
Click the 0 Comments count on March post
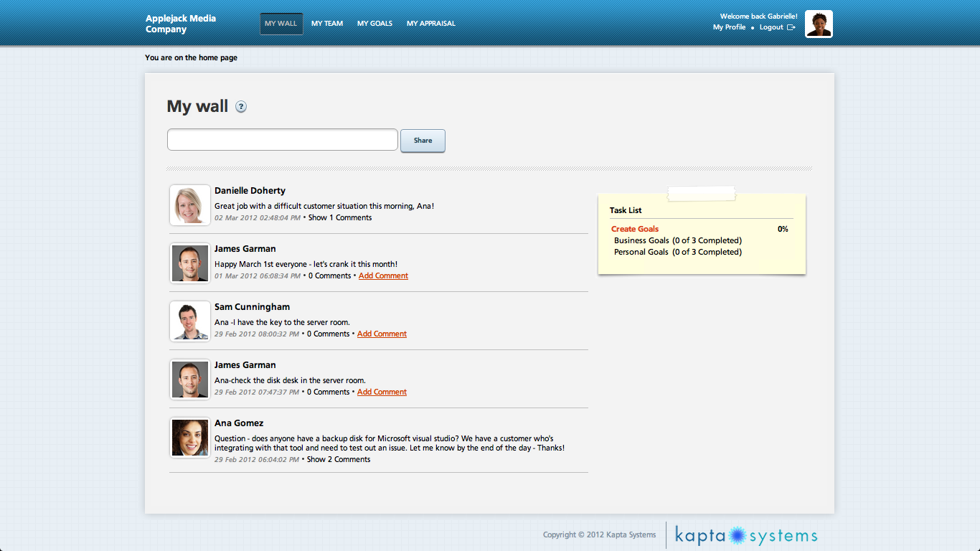point(330,275)
